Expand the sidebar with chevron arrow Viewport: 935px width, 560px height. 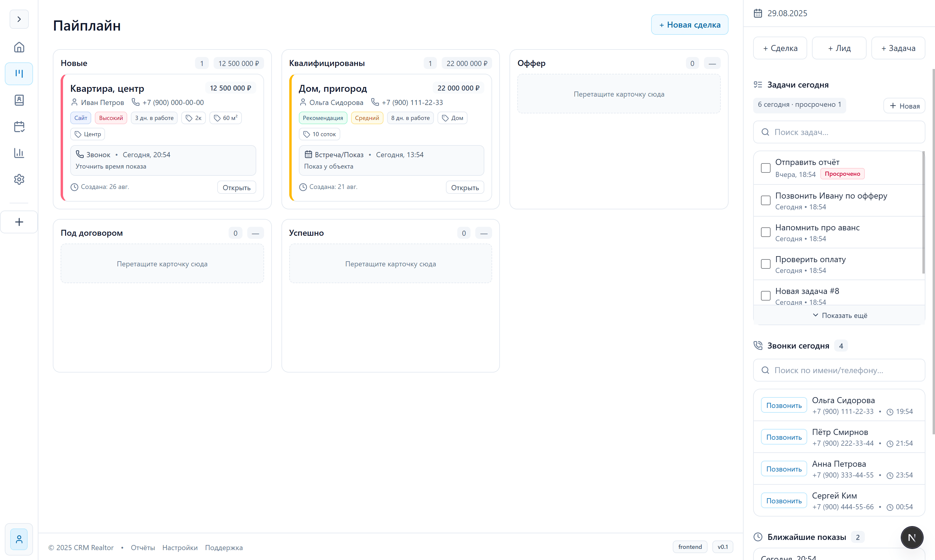pos(19,19)
